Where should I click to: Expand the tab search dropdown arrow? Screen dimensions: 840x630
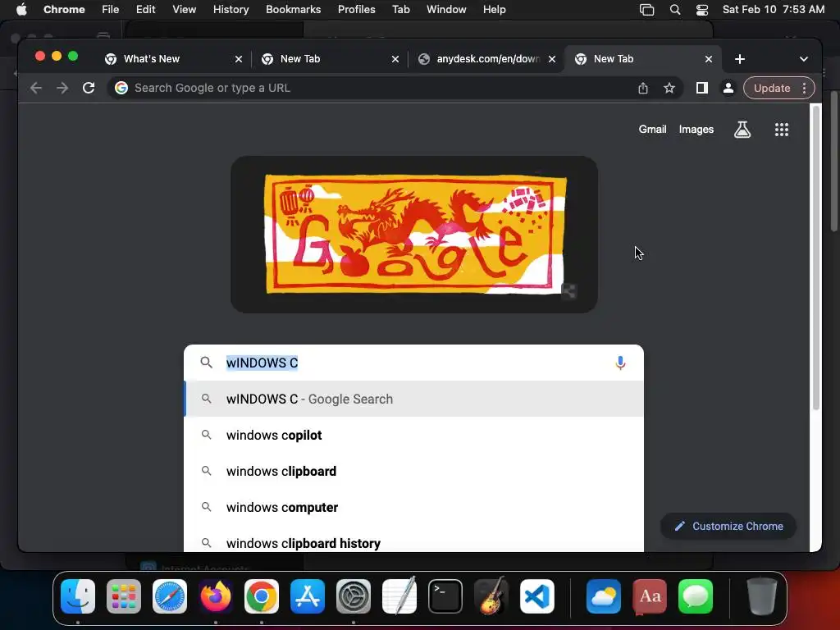804,59
